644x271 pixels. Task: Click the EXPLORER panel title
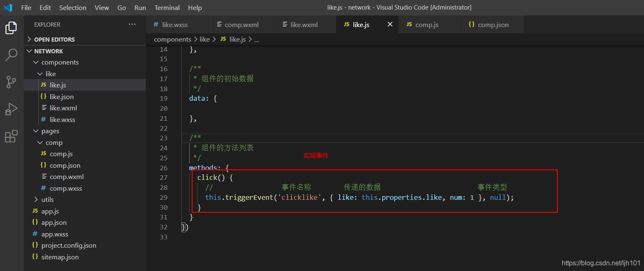tap(47, 25)
